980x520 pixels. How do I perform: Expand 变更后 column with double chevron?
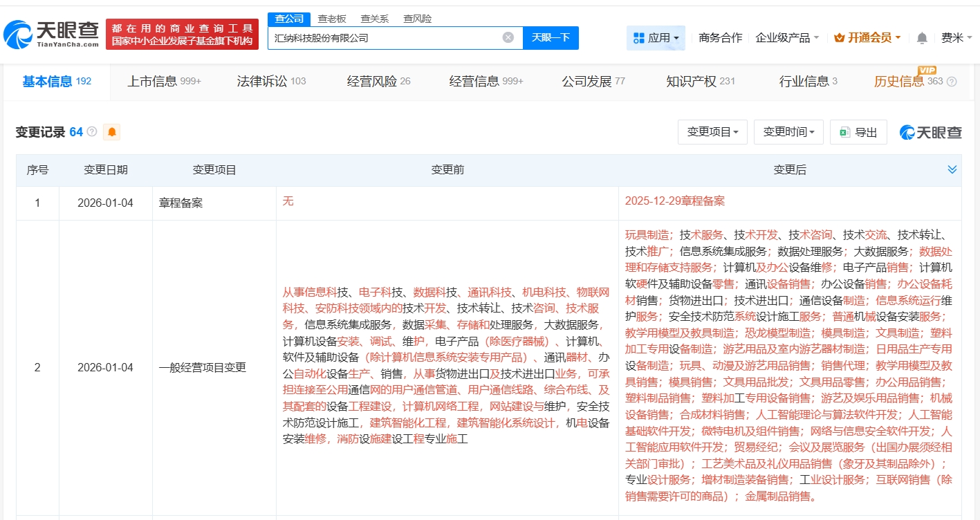[952, 170]
